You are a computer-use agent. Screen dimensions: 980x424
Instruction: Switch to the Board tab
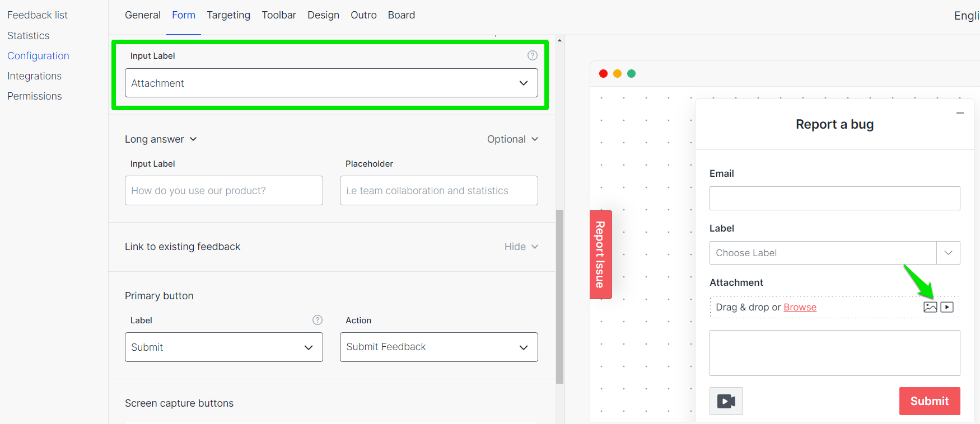(x=402, y=15)
